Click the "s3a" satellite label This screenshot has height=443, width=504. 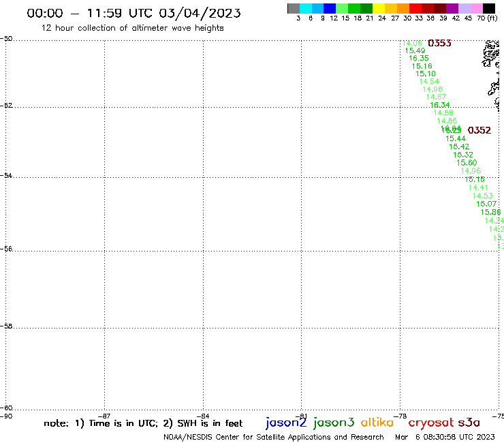(469, 423)
